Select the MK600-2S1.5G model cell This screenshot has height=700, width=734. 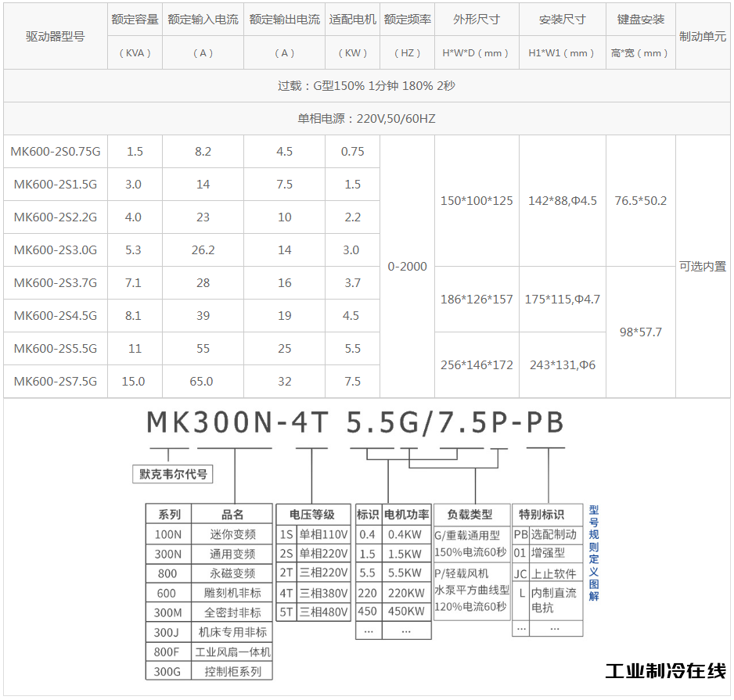56,185
